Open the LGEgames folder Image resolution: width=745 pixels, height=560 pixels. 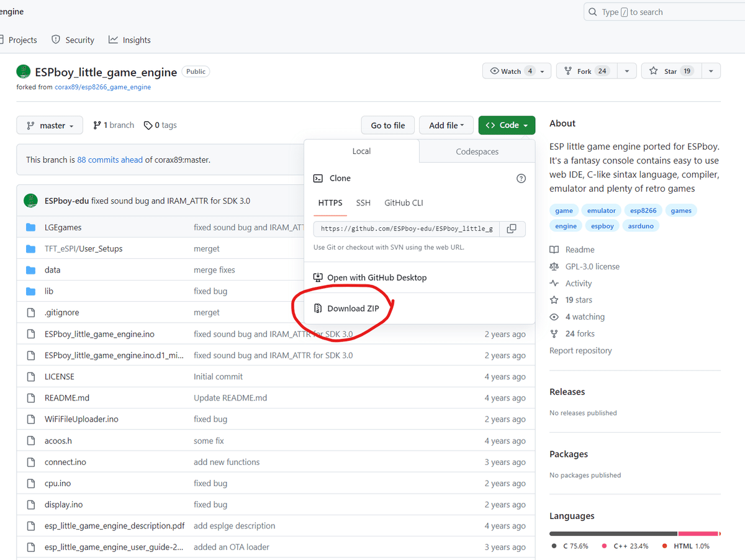(63, 227)
